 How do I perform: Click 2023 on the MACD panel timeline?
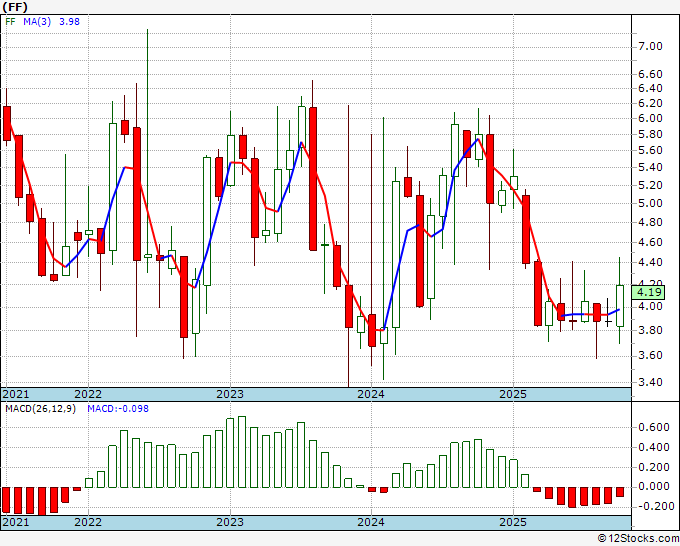click(x=230, y=522)
